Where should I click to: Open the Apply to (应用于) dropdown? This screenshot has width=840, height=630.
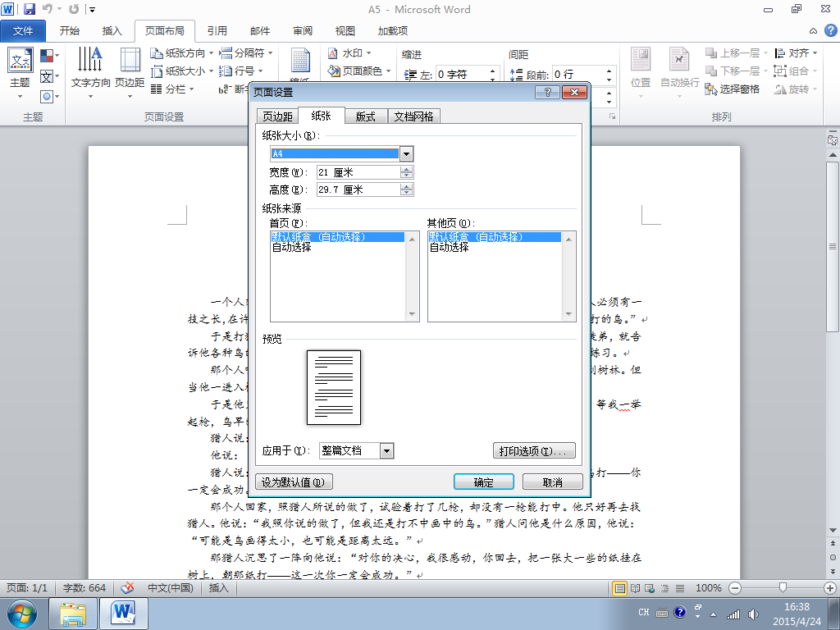387,450
